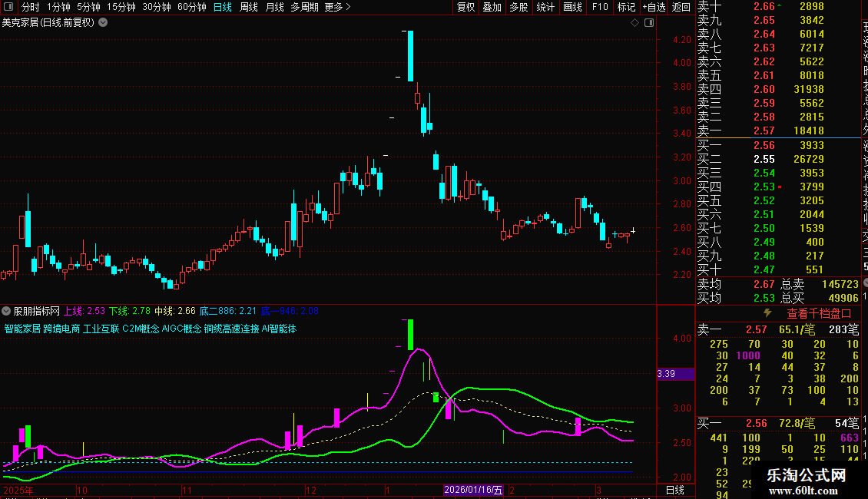This screenshot has height=499, width=868.
Task: Open the 多周期 multi-period view
Action: [304, 7]
